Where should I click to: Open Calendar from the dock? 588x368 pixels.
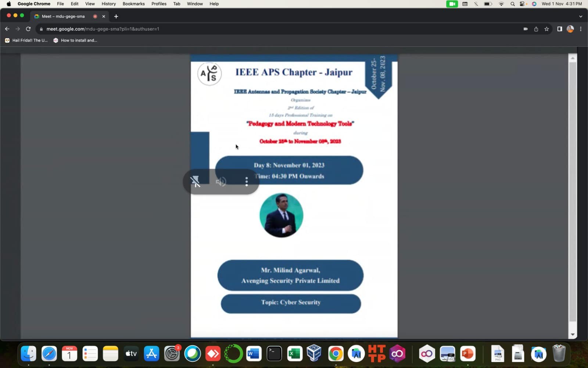tap(69, 354)
